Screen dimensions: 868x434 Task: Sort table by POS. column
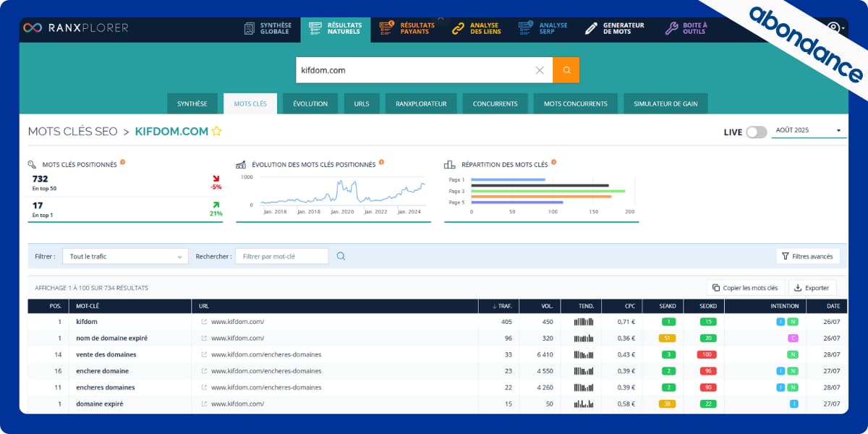[x=48, y=306]
